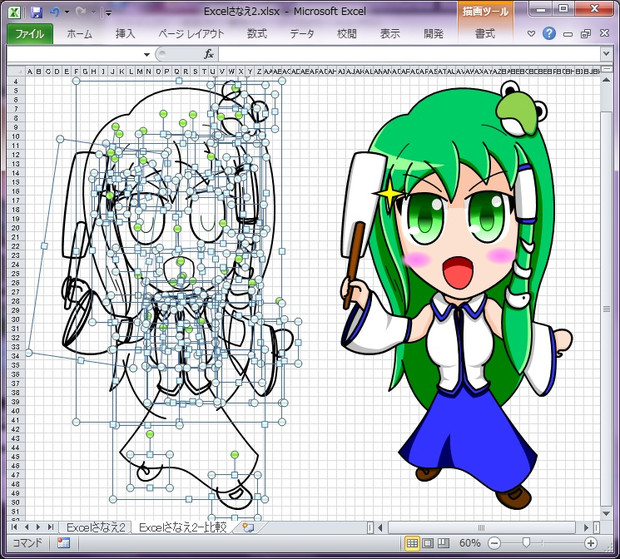Restore the workbook window

tap(586, 34)
